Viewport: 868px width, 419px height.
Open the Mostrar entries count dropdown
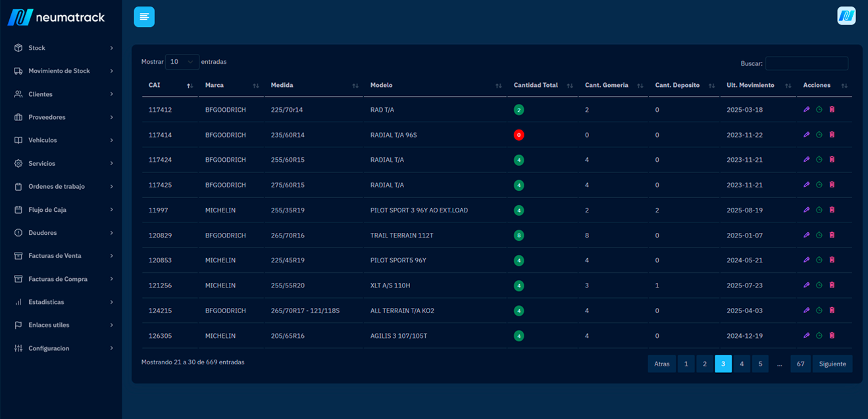[x=182, y=62]
